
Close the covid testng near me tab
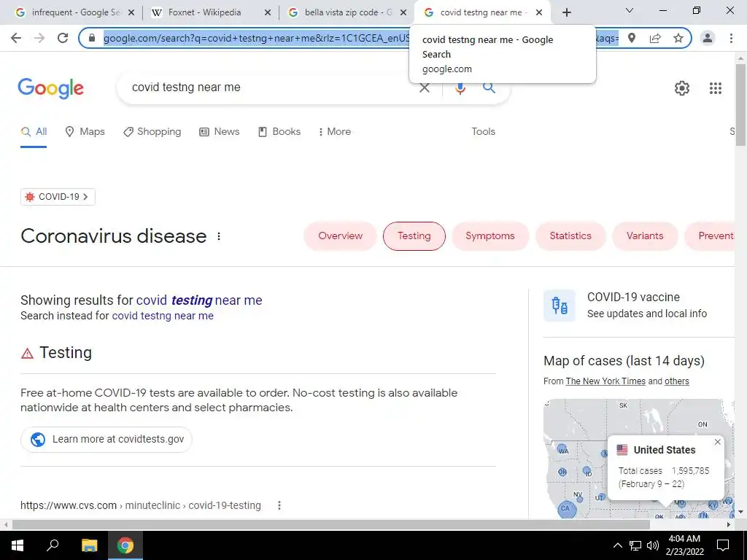pos(539,13)
